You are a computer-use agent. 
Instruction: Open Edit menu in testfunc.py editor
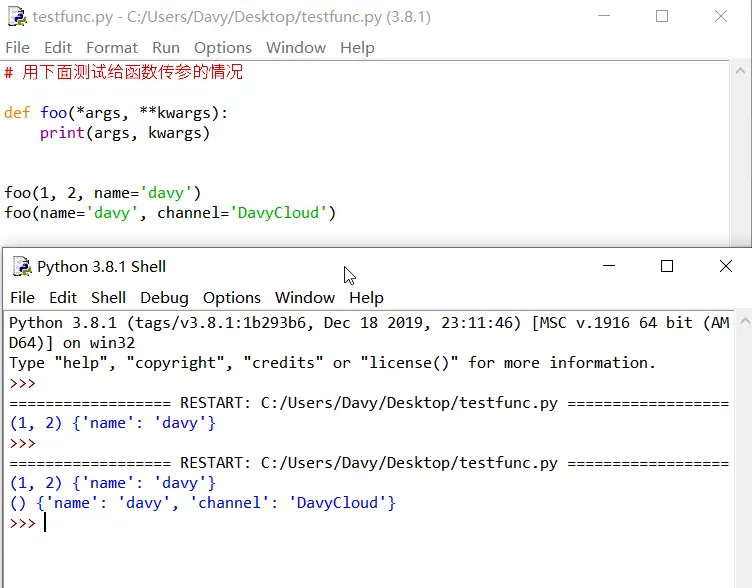tap(58, 48)
